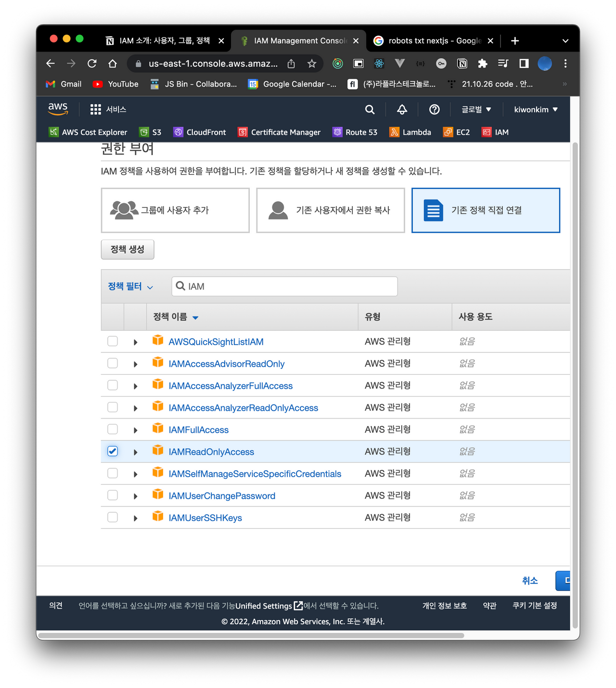Expand the IAMUserSSHKeys policy row
Viewport: 616px width, 688px height.
[x=136, y=519]
